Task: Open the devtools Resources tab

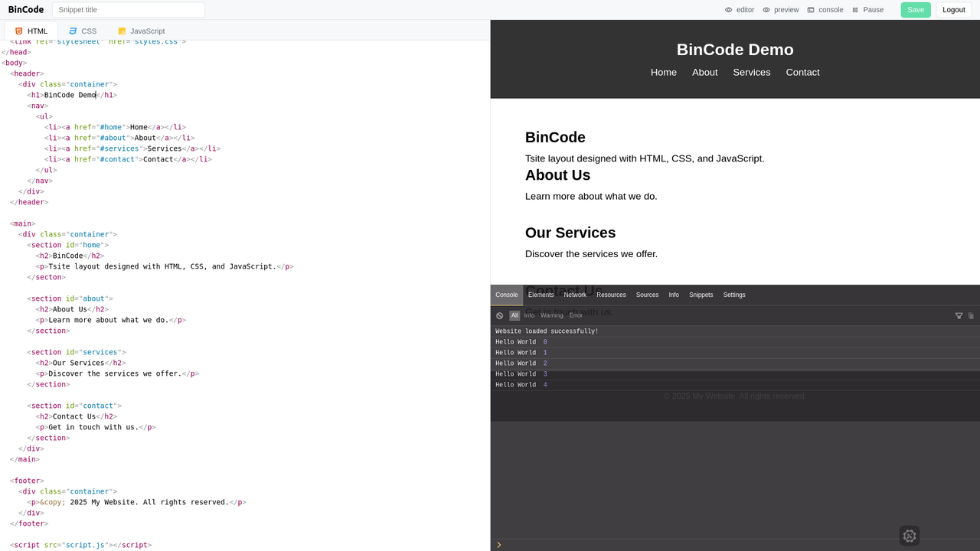Action: pyautogui.click(x=611, y=295)
